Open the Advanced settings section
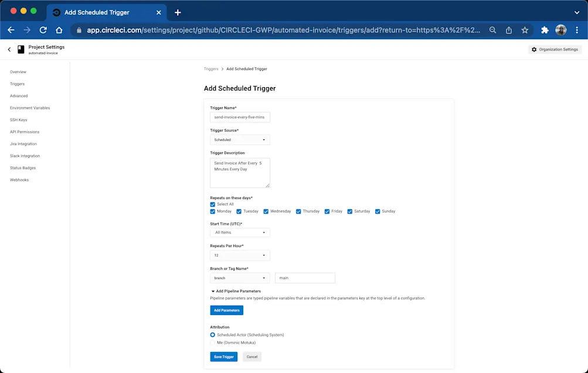The image size is (588, 373). [19, 96]
